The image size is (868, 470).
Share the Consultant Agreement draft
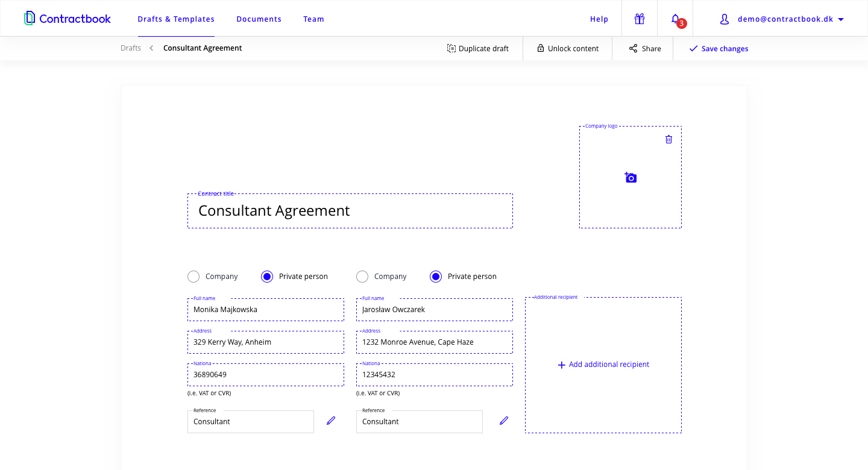point(645,49)
